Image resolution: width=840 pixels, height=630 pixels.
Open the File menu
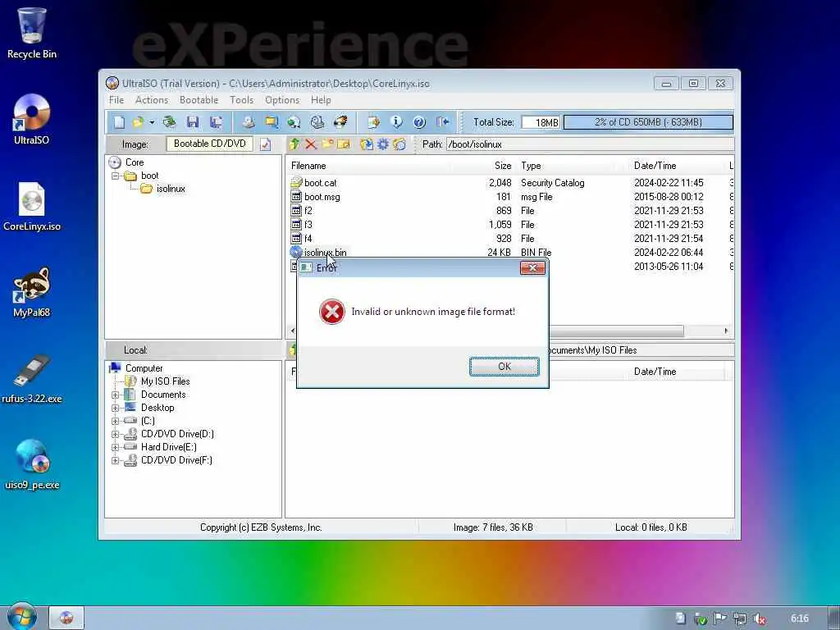(x=116, y=100)
